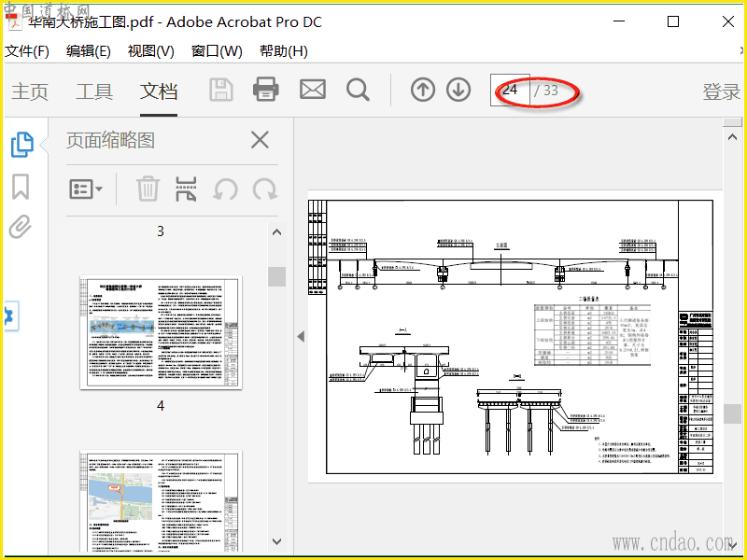Rotate pages counterclockwise
Screen dimensions: 747x560
click(225, 189)
